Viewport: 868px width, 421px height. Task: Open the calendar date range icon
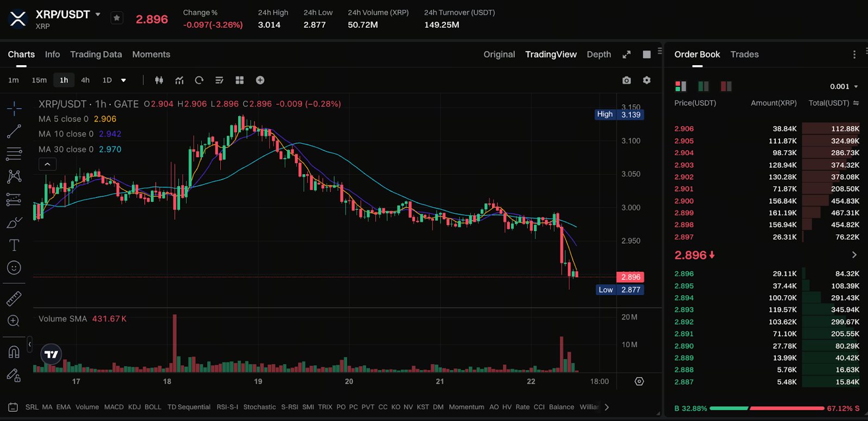(14, 407)
